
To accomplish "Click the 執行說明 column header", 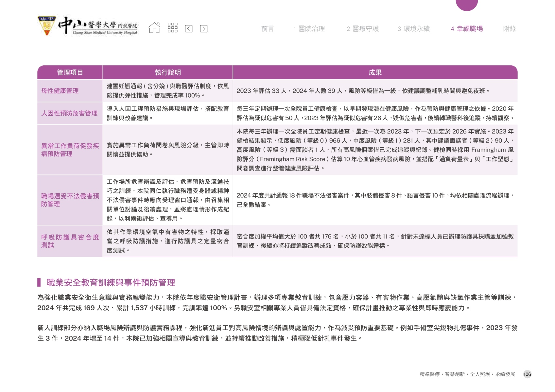I will 168,73.
